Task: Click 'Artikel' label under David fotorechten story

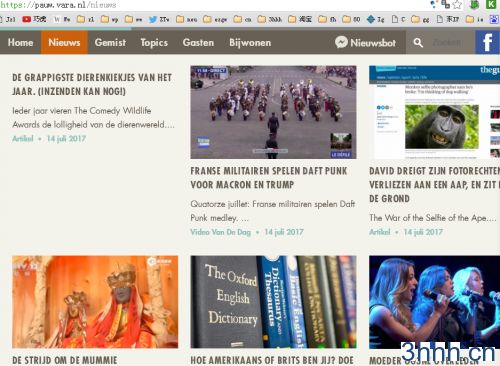Action: [x=380, y=232]
